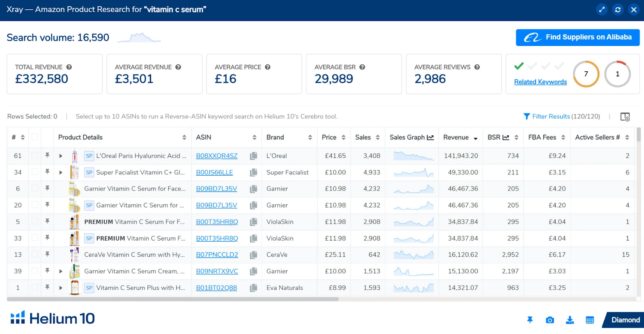The width and height of the screenshot is (644, 334).
Task: Click the bottom bar pin icon
Action: [x=530, y=320]
